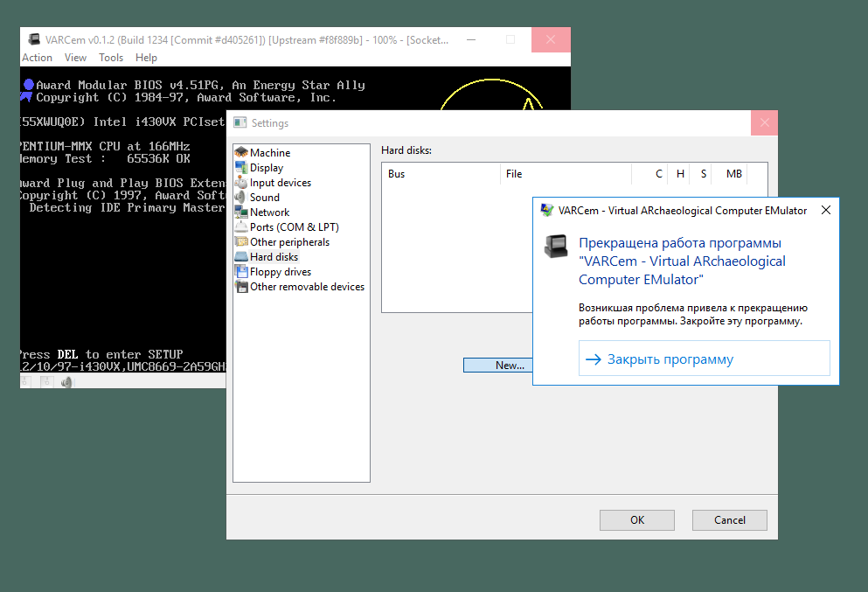The width and height of the screenshot is (868, 592).
Task: Select the Other peripherals category label
Action: pyautogui.click(x=289, y=242)
